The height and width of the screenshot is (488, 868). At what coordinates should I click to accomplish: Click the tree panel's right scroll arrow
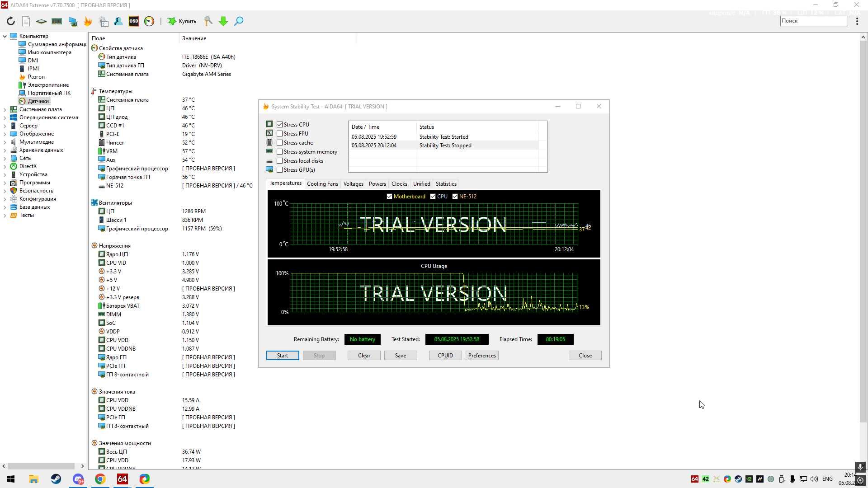point(82,466)
